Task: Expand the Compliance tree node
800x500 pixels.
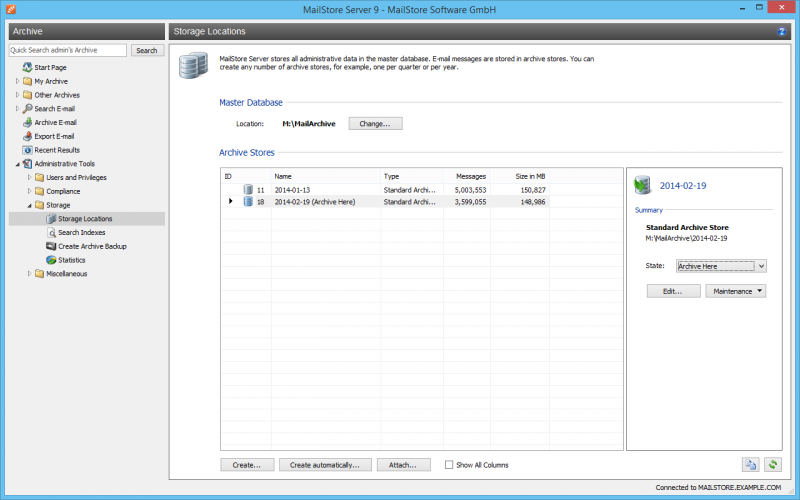Action: tap(29, 191)
